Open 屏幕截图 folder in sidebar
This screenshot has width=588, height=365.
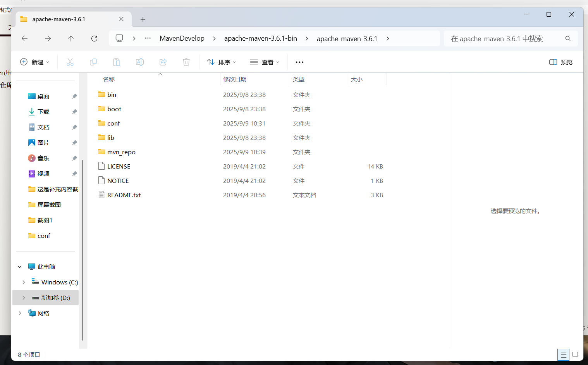[x=49, y=205]
